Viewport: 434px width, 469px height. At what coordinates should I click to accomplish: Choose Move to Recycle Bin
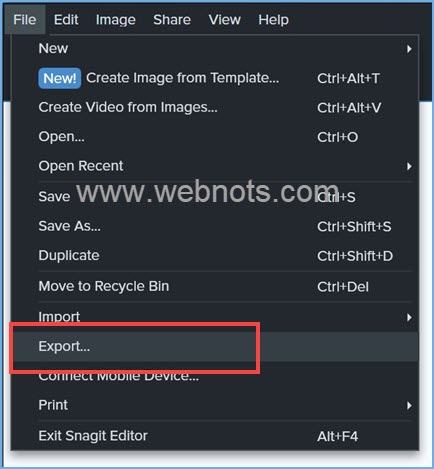click(x=215, y=286)
